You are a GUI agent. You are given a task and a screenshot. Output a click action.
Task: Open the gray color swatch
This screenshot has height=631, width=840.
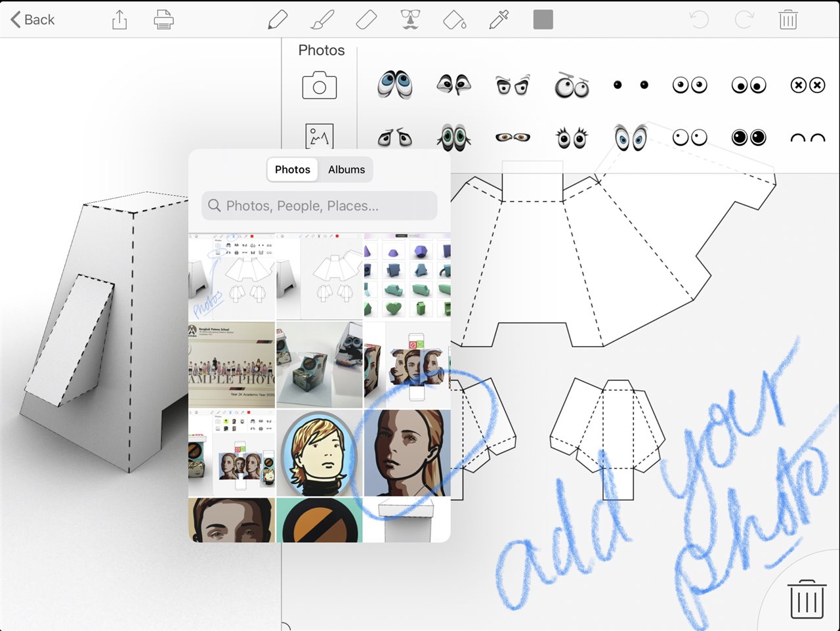click(x=543, y=20)
